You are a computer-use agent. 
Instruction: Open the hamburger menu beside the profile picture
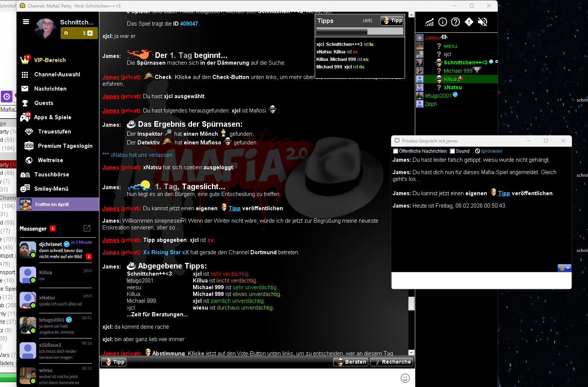point(26,22)
